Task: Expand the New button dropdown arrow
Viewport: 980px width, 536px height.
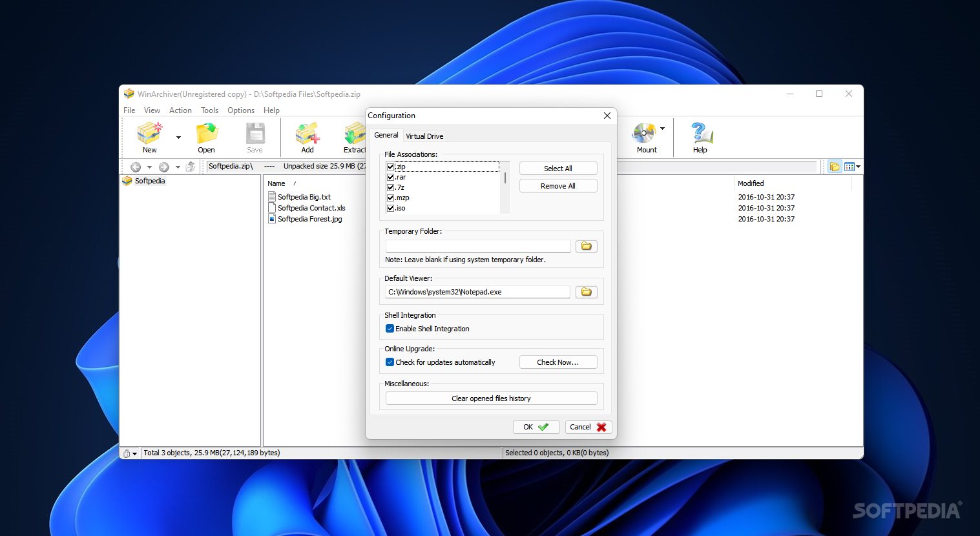Action: pos(178,137)
